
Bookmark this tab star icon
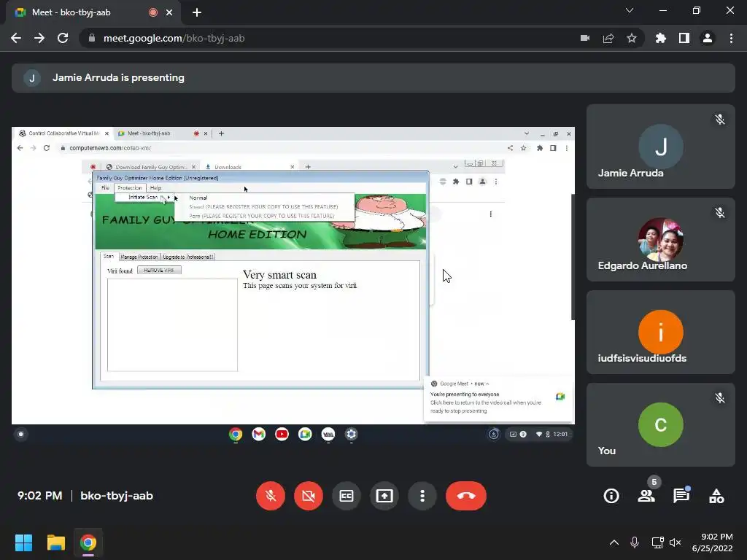[632, 38]
